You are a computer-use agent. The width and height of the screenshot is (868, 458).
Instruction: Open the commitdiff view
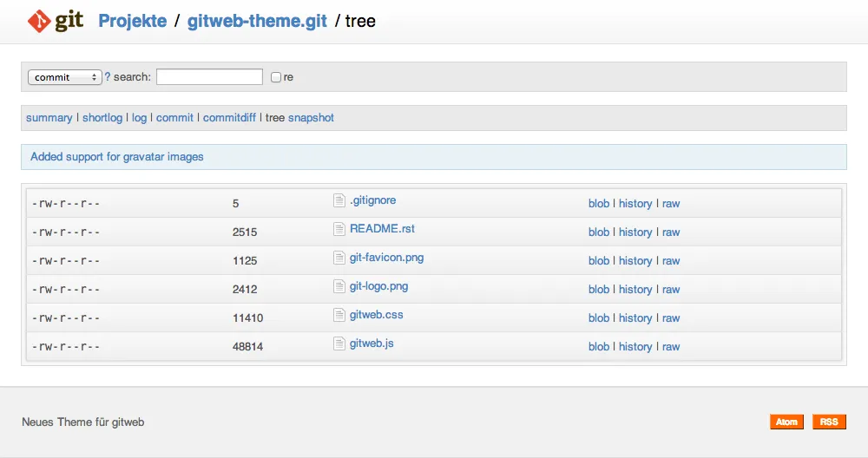pos(229,118)
